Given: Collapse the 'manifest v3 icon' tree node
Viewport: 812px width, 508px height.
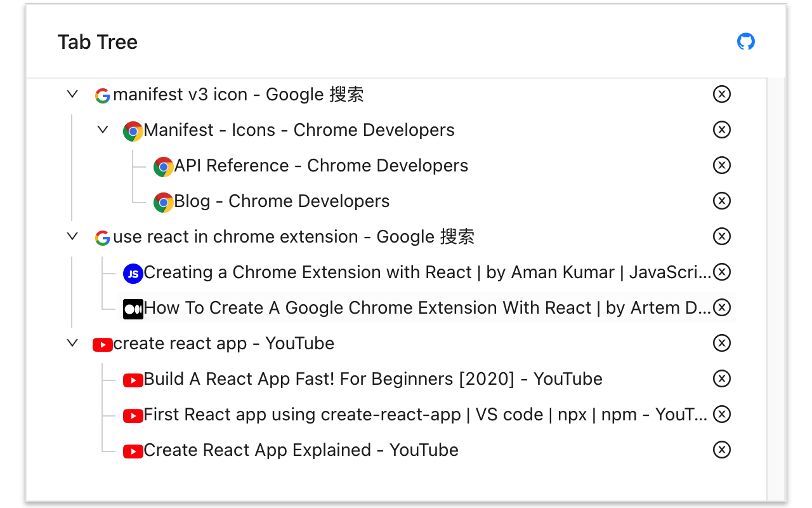Looking at the screenshot, I should click(72, 94).
